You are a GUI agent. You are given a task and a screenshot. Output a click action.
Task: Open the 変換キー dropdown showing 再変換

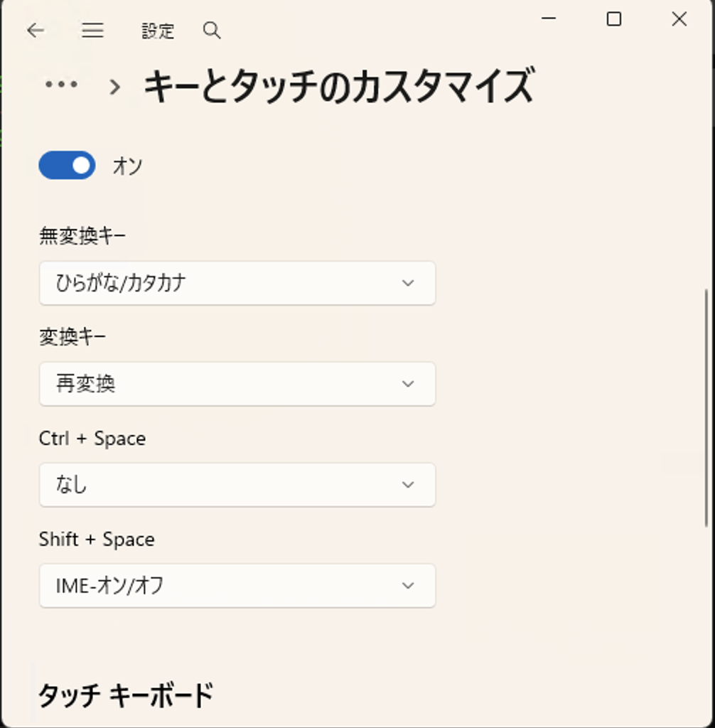(237, 384)
